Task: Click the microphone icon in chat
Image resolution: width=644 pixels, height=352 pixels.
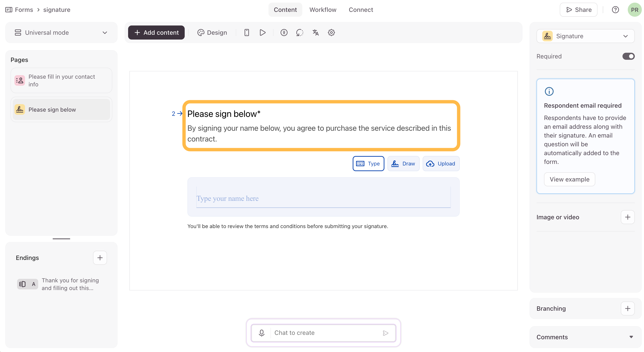Action: pos(261,333)
